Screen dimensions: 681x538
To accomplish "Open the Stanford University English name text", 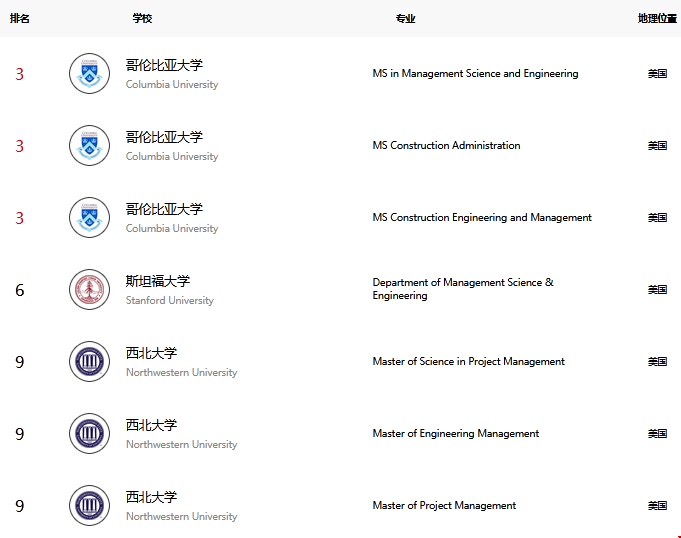I will 169,300.
